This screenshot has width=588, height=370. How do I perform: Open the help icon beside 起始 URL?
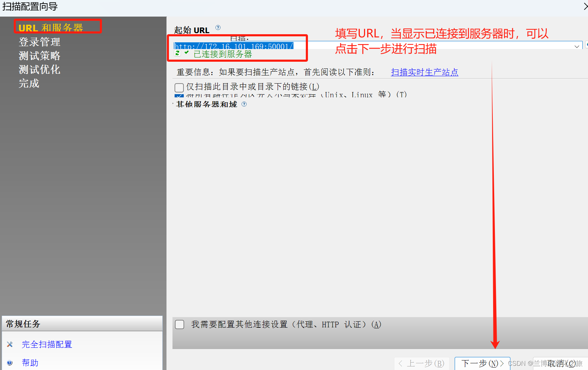click(218, 27)
